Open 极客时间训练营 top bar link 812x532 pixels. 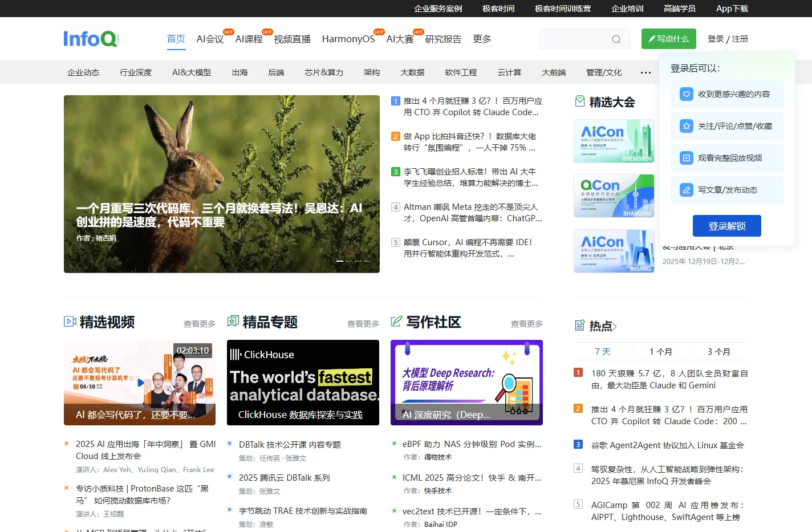pos(563,9)
